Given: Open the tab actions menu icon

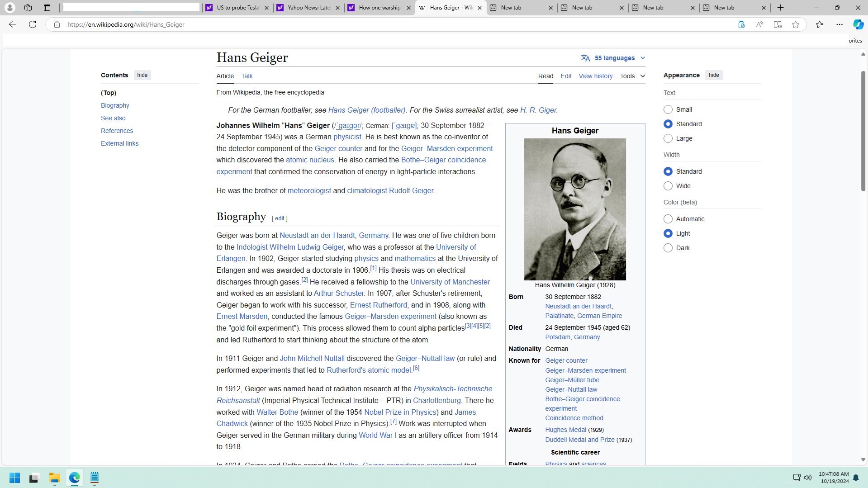Looking at the screenshot, I should click(x=47, y=8).
